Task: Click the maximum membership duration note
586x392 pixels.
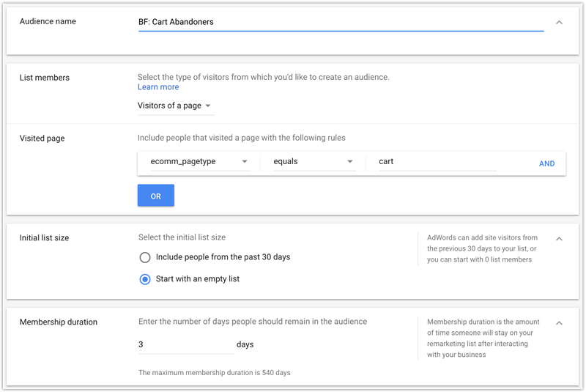Action: pyautogui.click(x=214, y=372)
